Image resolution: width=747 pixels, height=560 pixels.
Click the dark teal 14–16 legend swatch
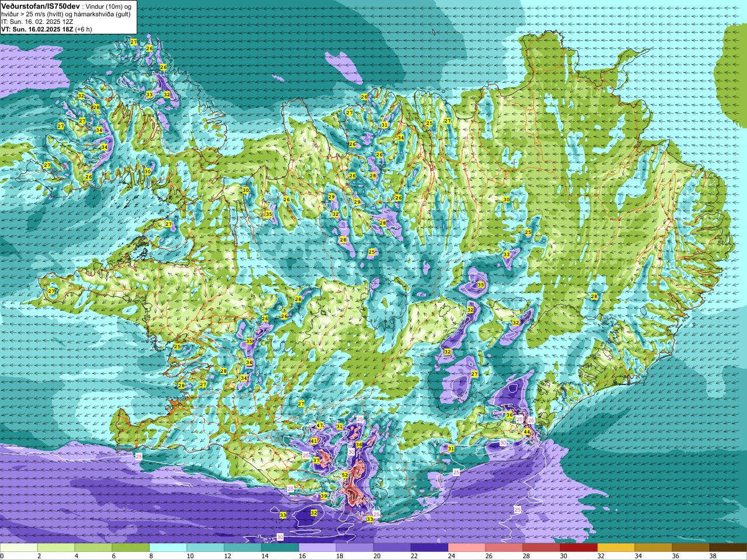(x=280, y=548)
